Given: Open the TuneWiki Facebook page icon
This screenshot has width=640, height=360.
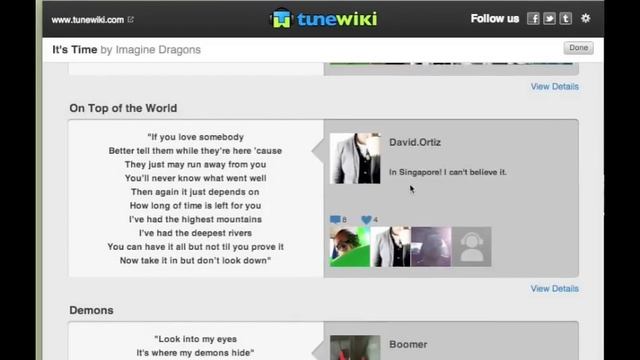Looking at the screenshot, I should click(533, 19).
